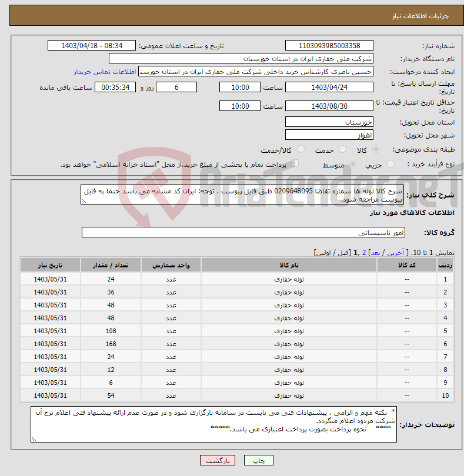Click quantity 168 in row 6

(111, 344)
